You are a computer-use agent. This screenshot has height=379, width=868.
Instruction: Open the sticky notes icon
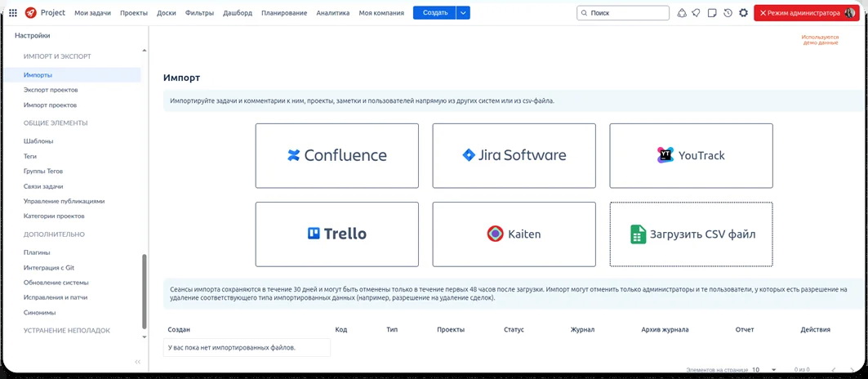(712, 13)
